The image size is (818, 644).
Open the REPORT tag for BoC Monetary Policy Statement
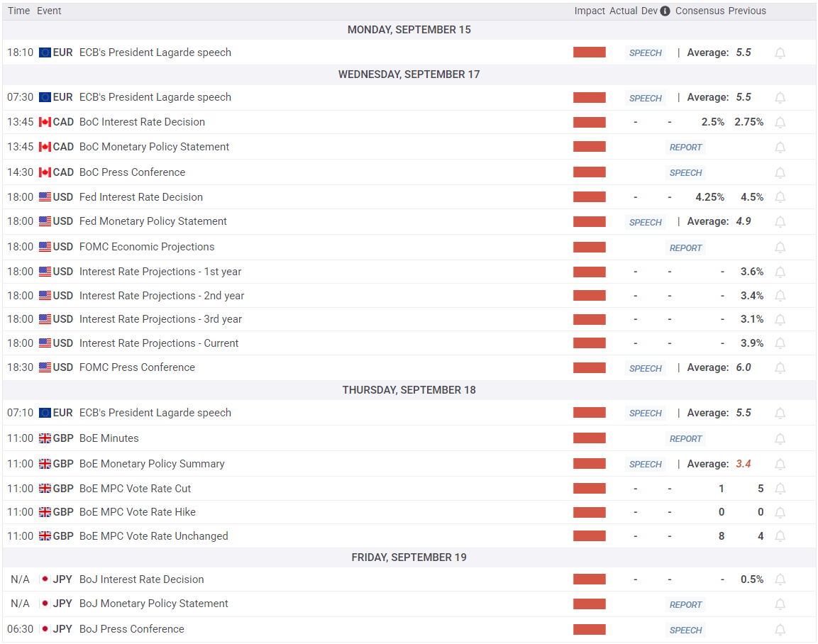pyautogui.click(x=685, y=148)
